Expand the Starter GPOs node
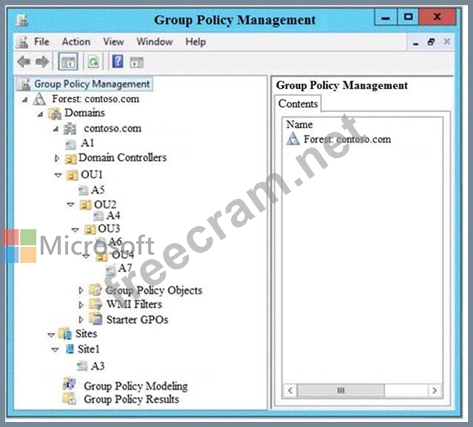 click(81, 320)
